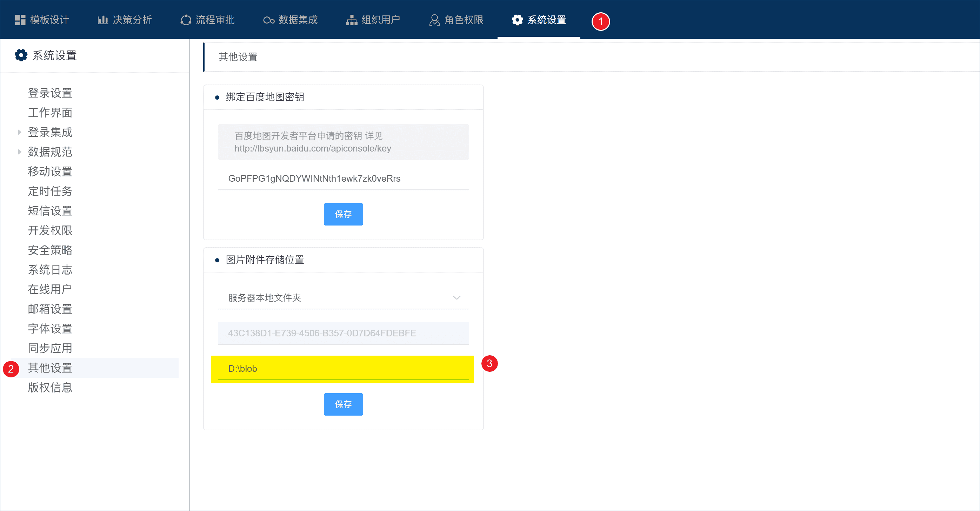The image size is (980, 511).
Task: Expand the 数据规范 tree arrow
Action: click(19, 152)
